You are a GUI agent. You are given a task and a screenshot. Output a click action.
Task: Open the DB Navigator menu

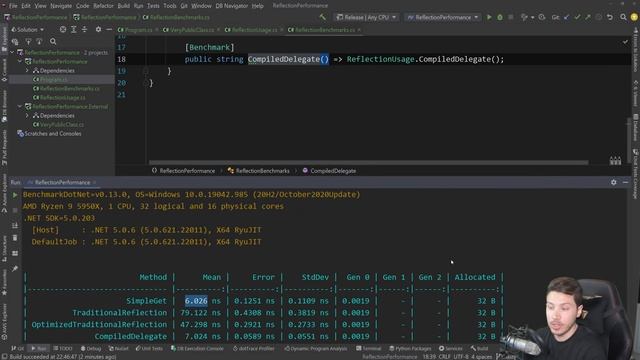(231, 6)
